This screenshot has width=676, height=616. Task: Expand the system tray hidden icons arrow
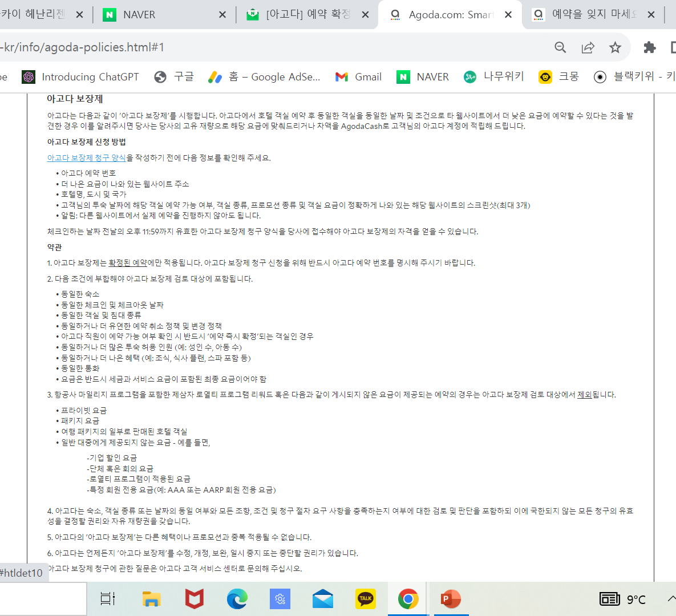click(671, 599)
